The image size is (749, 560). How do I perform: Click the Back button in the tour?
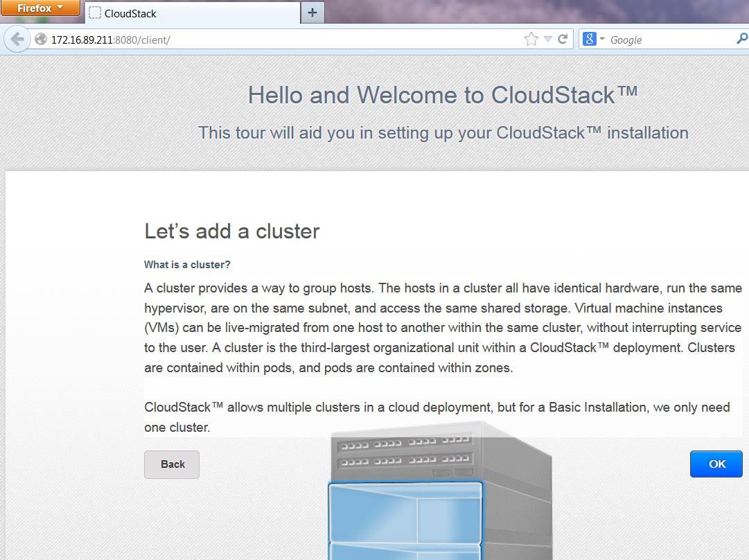(x=172, y=464)
